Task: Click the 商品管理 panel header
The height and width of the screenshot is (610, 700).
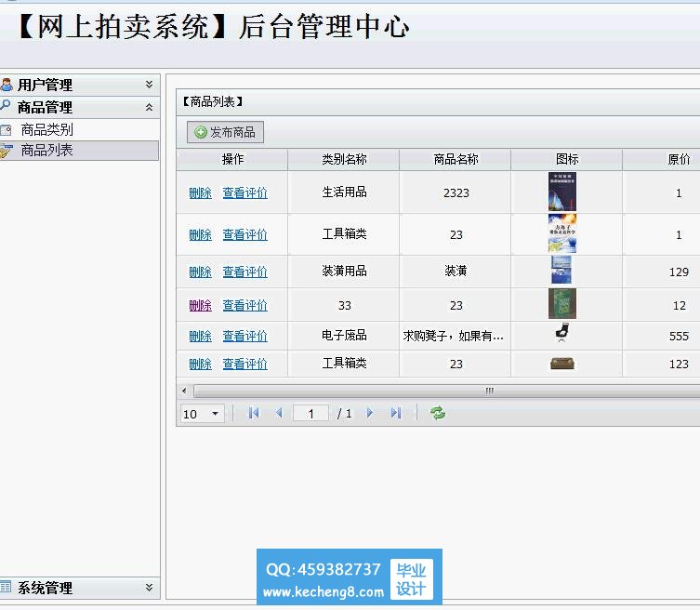Action: point(79,107)
